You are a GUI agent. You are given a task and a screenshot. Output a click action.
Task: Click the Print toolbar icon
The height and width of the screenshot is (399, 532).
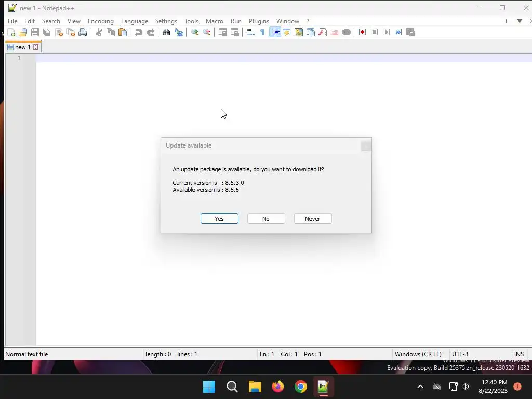point(83,32)
